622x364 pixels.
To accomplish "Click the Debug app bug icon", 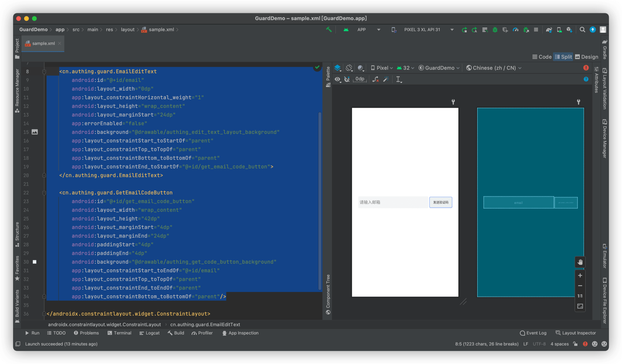I will point(495,30).
